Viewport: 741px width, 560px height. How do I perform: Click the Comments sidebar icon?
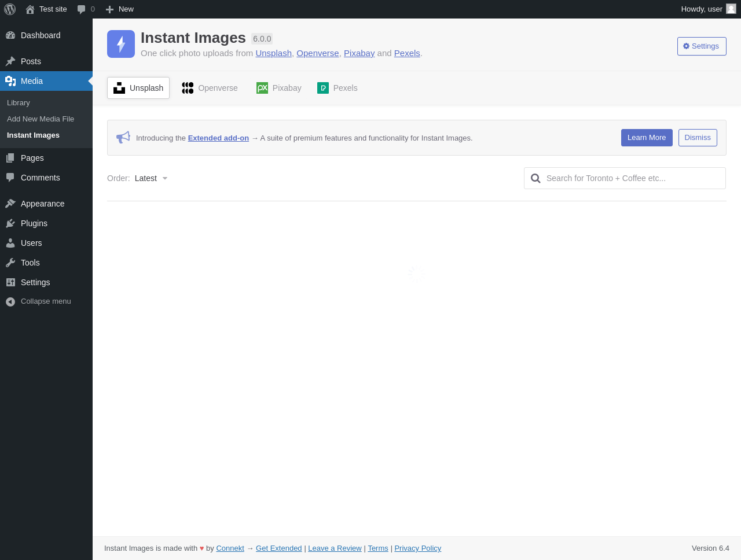pyautogui.click(x=10, y=178)
